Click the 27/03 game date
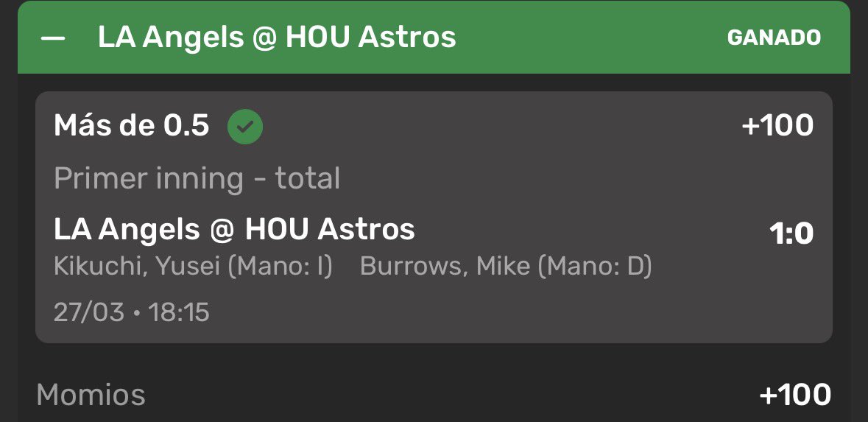 90,312
